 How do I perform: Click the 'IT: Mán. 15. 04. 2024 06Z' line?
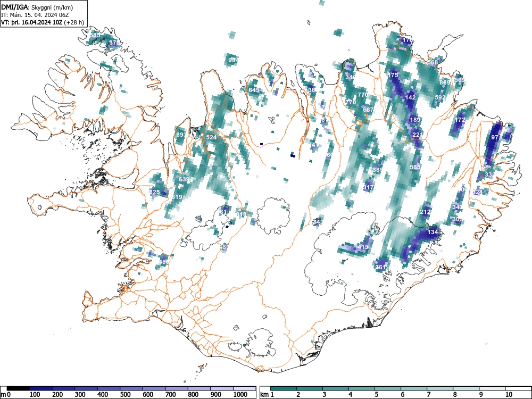click(x=36, y=15)
